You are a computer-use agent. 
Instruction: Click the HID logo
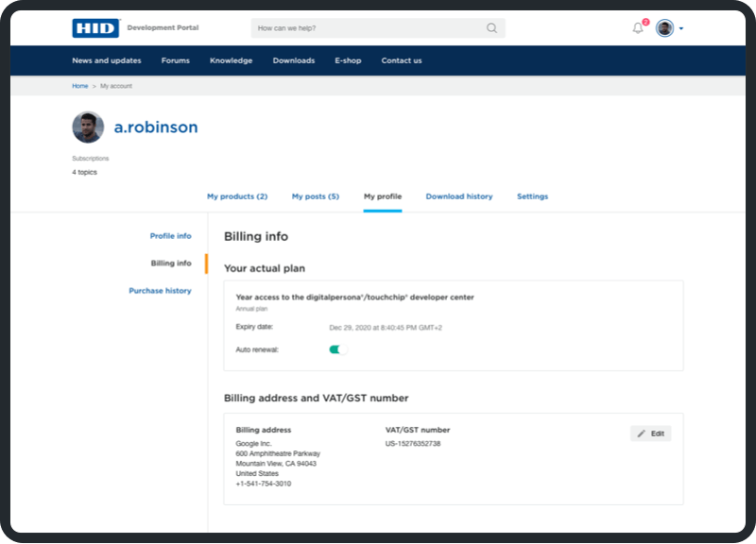coord(95,28)
